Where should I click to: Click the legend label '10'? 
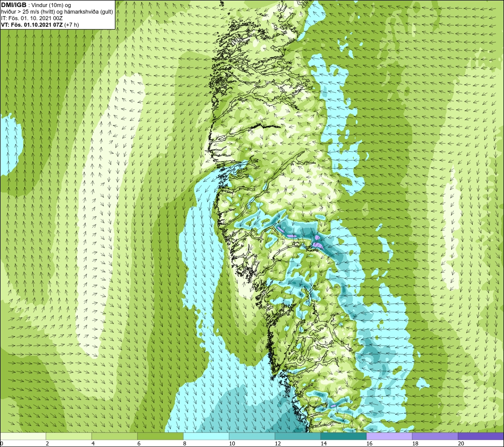tap(232, 443)
